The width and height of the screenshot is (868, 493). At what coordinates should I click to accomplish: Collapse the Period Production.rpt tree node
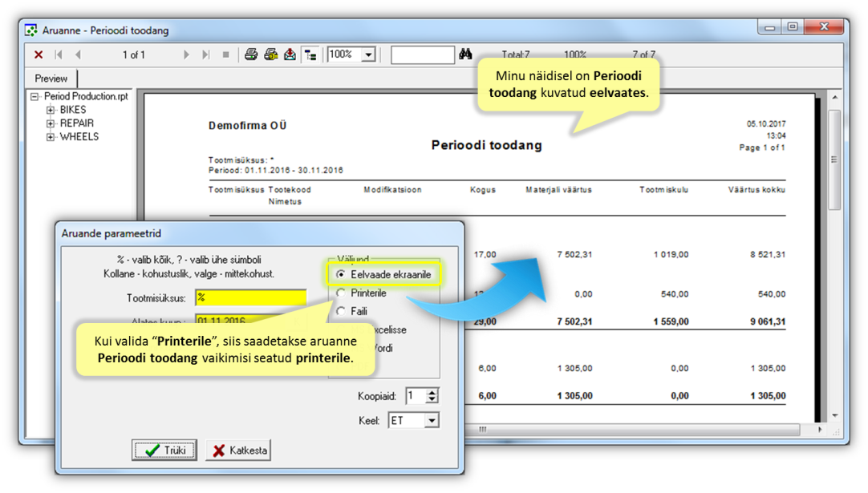click(x=34, y=96)
